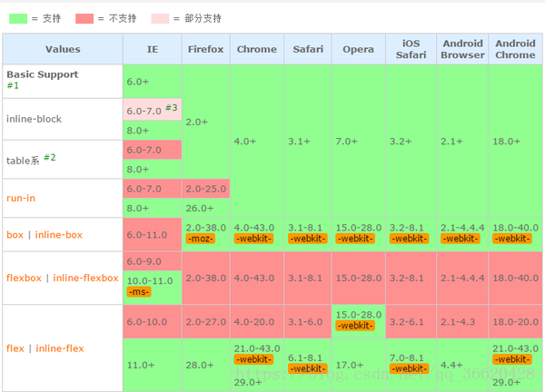Click the IE 6.0+ Basic Support cell

[x=153, y=82]
